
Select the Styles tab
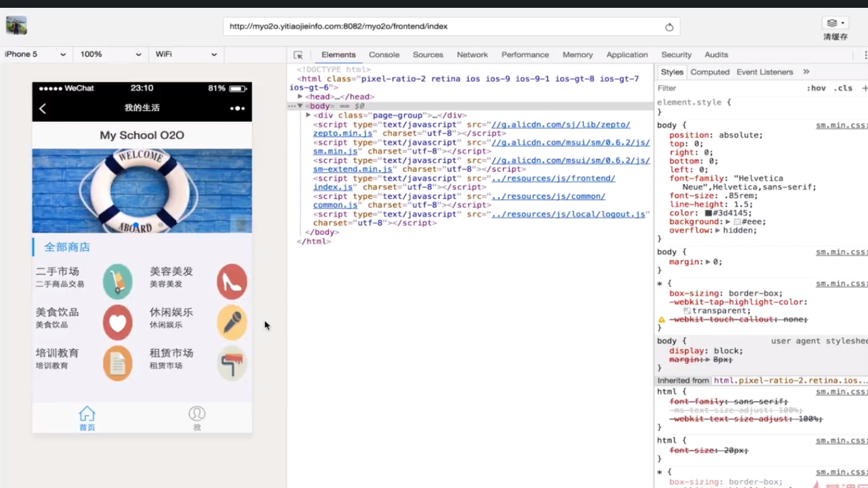pyautogui.click(x=672, y=72)
